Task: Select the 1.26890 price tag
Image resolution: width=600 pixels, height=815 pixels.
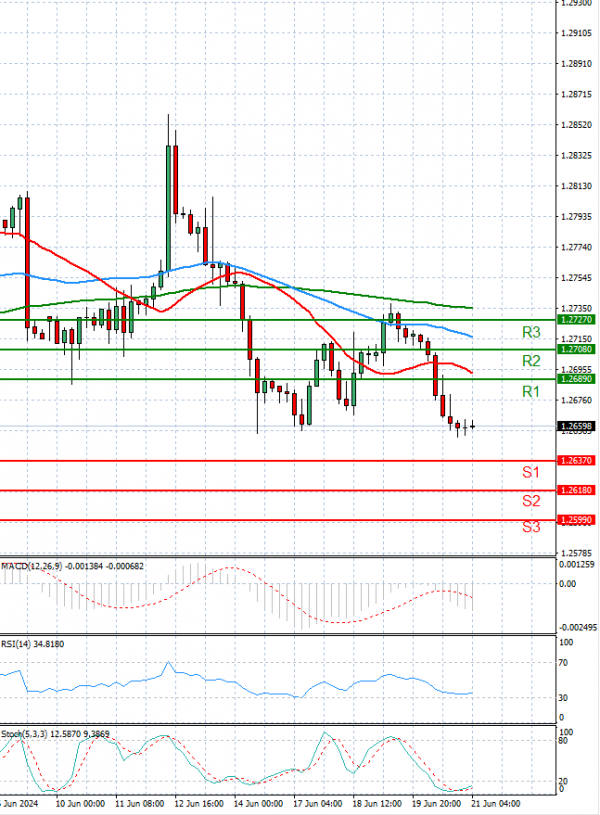Action: (x=576, y=379)
